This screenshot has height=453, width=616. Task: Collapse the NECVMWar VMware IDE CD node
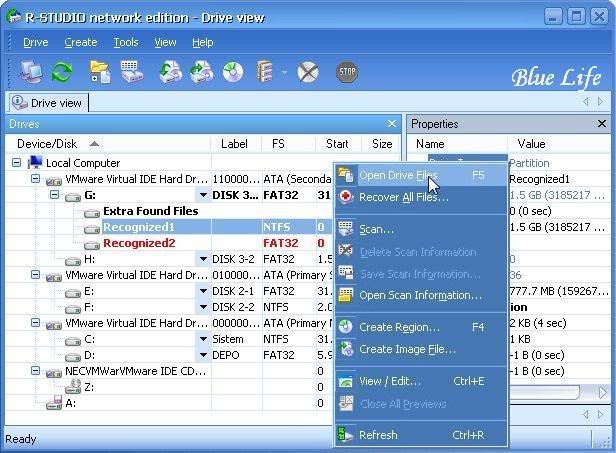tap(35, 370)
